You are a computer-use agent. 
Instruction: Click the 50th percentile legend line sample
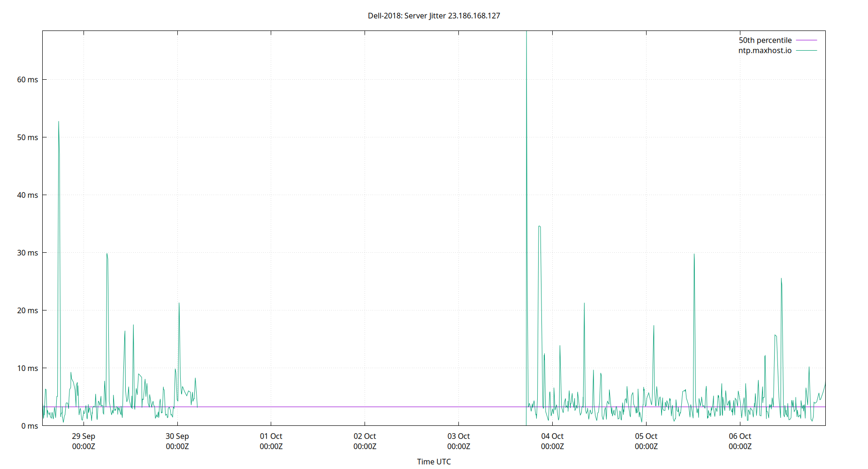pos(807,40)
